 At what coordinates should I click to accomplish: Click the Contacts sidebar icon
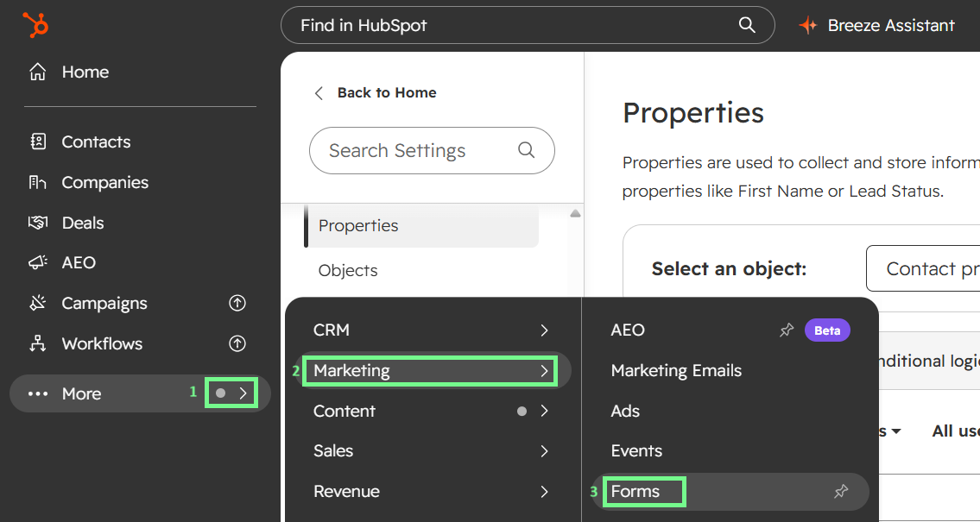[x=37, y=142]
